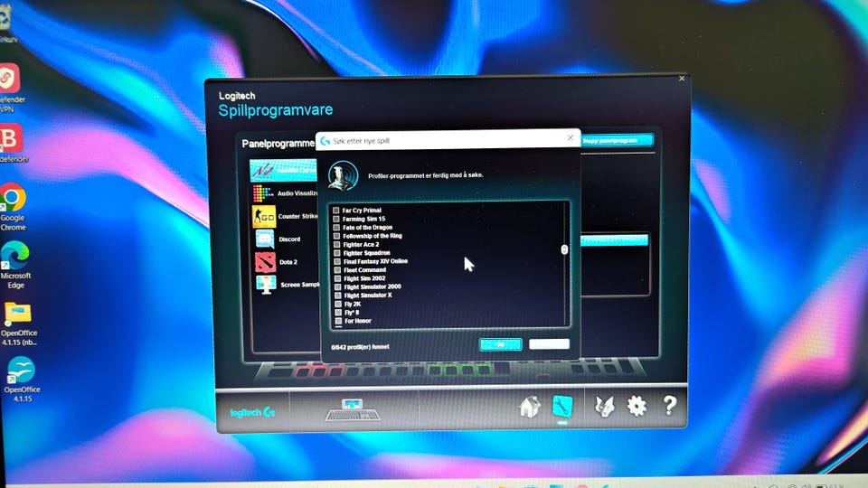
Task: Tick the For Honor checkbox
Action: click(338, 321)
